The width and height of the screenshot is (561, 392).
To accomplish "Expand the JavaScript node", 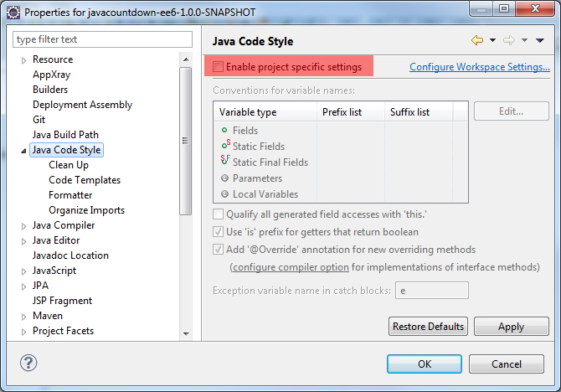I will 23,271.
